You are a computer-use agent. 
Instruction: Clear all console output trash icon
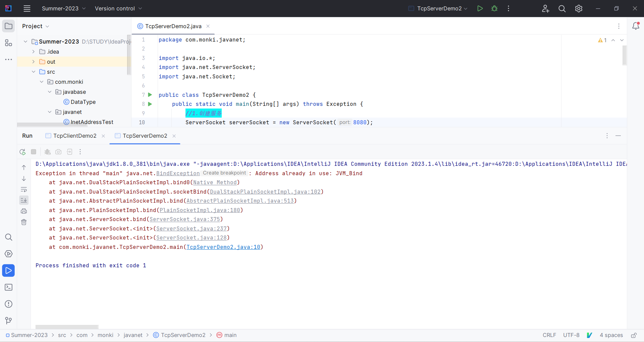(24, 222)
